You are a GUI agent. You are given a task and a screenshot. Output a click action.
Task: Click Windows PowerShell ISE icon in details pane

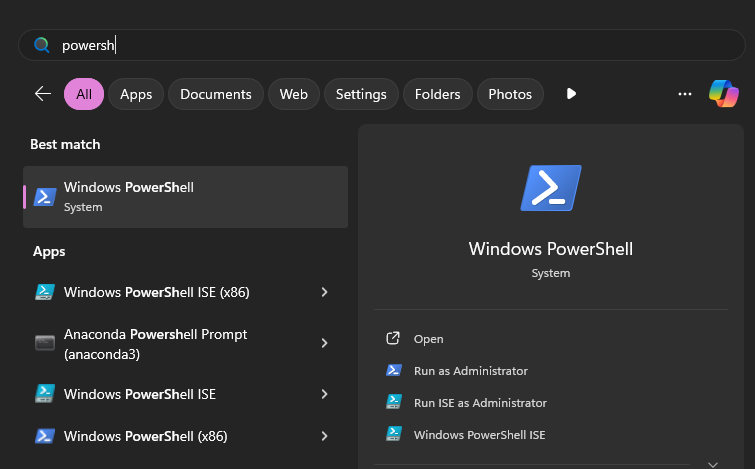point(394,434)
